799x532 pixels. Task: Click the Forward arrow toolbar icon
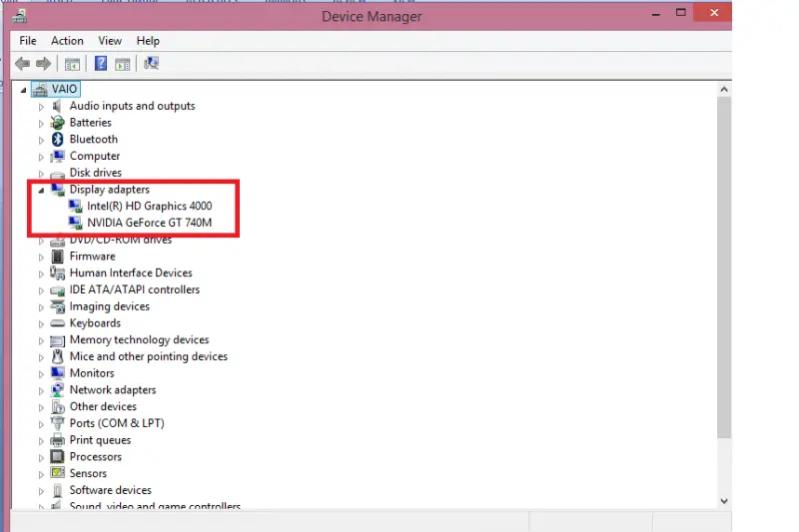pyautogui.click(x=43, y=64)
